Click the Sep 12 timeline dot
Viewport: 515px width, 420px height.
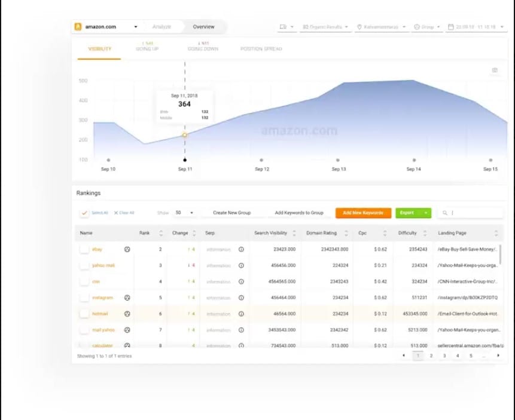(x=261, y=160)
